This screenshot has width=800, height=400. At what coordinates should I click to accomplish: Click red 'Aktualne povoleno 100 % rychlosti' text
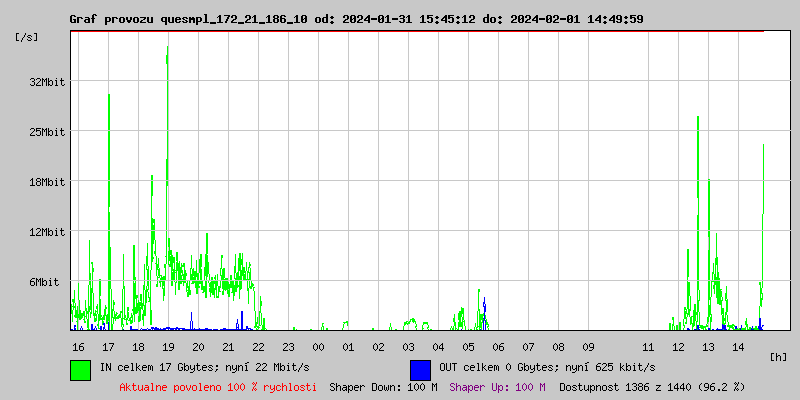(x=218, y=387)
